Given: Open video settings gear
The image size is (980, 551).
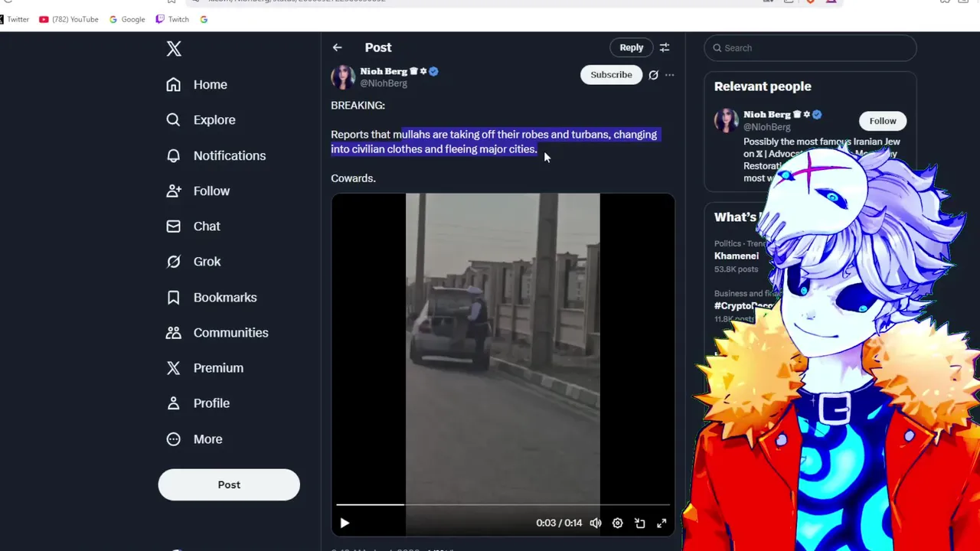Looking at the screenshot, I should [617, 523].
